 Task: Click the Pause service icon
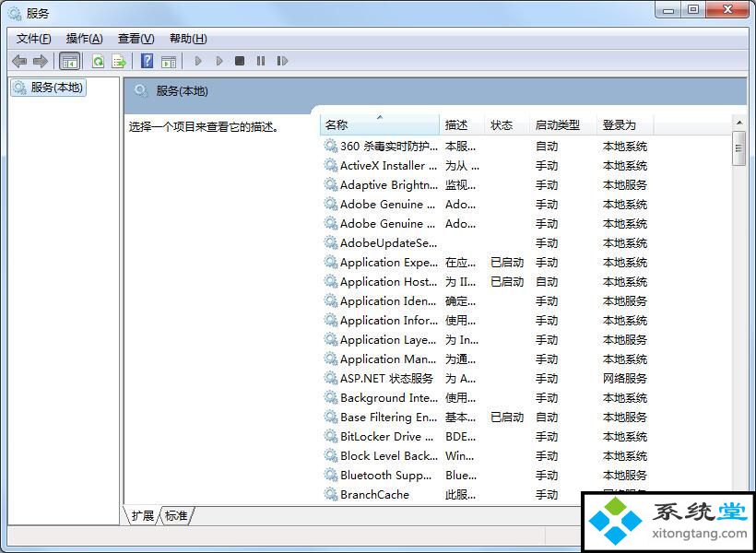point(261,61)
